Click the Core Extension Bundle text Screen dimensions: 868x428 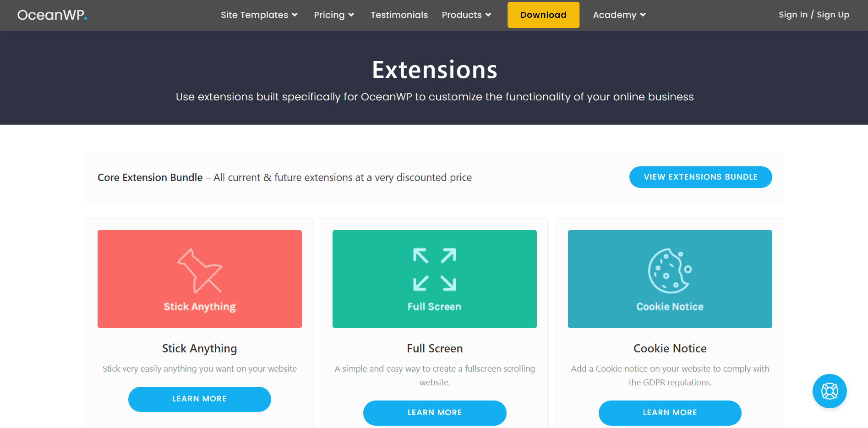(150, 177)
